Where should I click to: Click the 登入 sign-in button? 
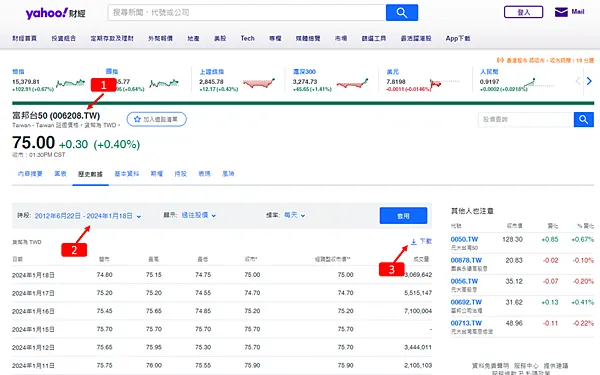pos(523,12)
